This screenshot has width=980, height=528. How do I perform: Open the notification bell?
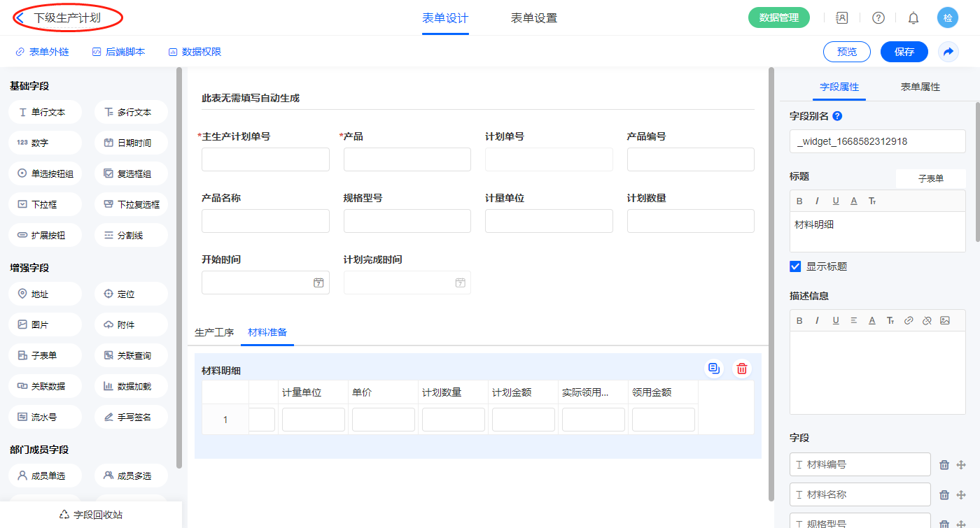click(x=913, y=18)
